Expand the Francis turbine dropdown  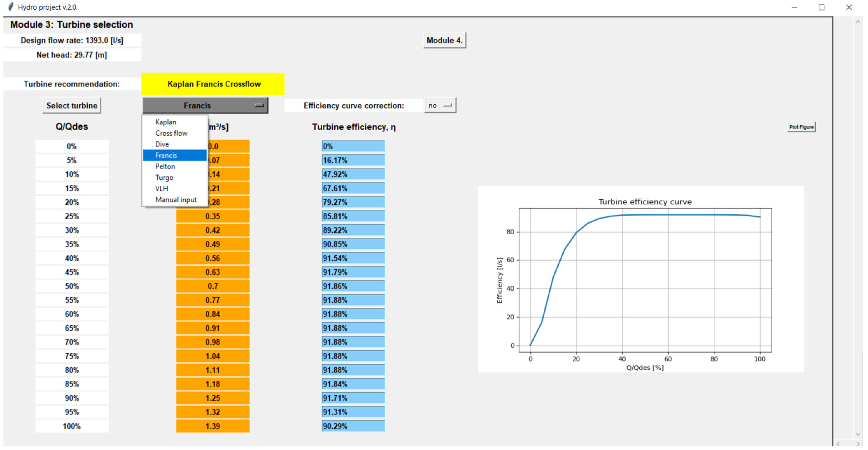pyautogui.click(x=205, y=105)
